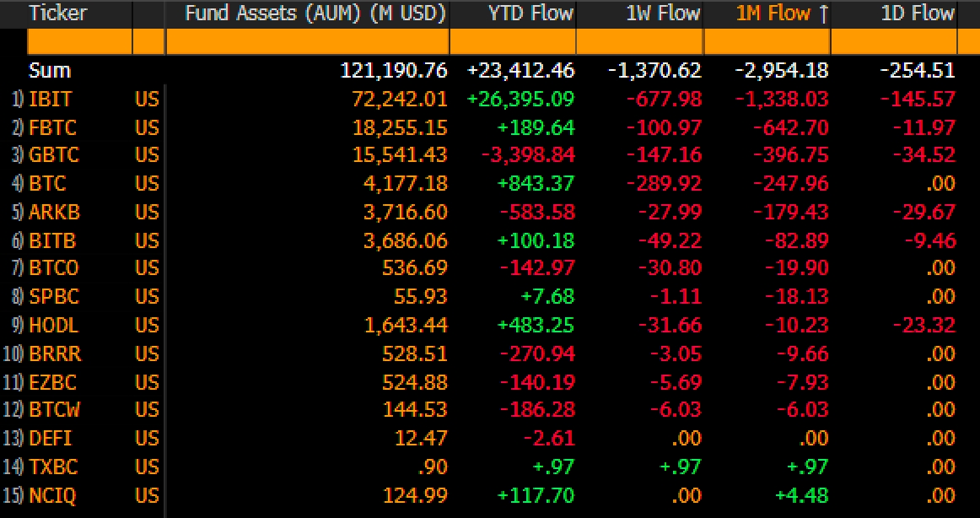Image resolution: width=980 pixels, height=518 pixels.
Task: Click filter field under YTD Flow
Action: (513, 41)
